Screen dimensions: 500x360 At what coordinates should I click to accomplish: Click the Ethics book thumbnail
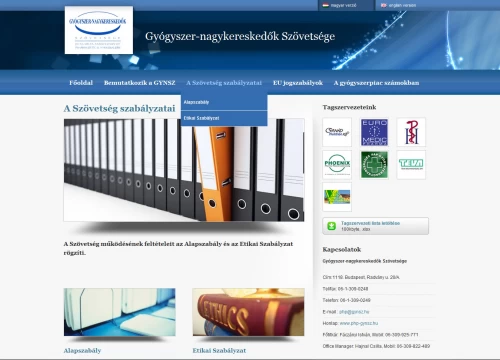248,312
